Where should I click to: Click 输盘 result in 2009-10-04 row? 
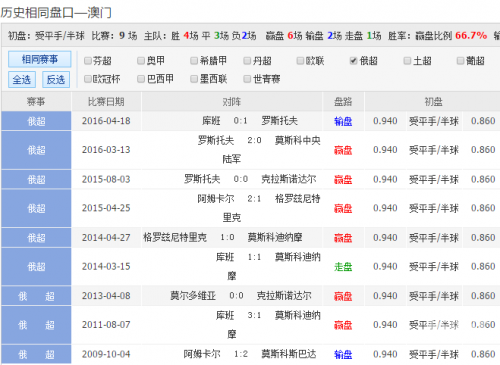pos(343,354)
